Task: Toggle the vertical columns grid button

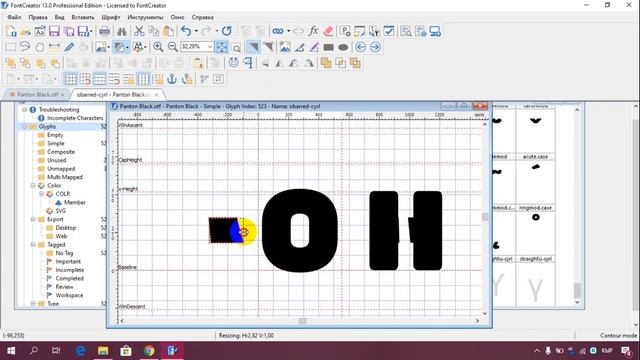Action: click(143, 79)
